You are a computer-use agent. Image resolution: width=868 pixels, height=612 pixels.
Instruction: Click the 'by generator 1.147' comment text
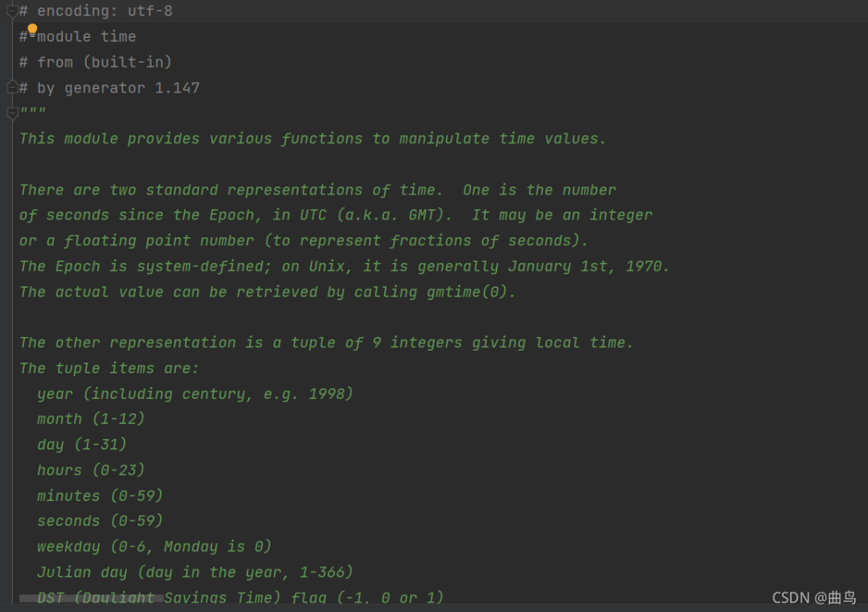tap(118, 88)
